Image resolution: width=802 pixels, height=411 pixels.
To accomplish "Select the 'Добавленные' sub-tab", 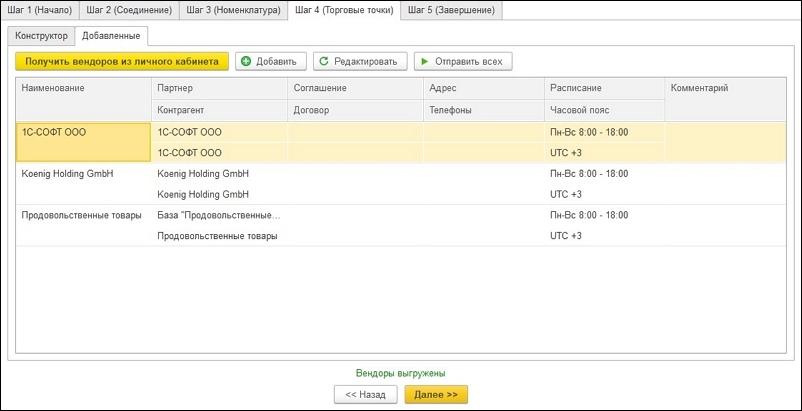I will [x=113, y=35].
